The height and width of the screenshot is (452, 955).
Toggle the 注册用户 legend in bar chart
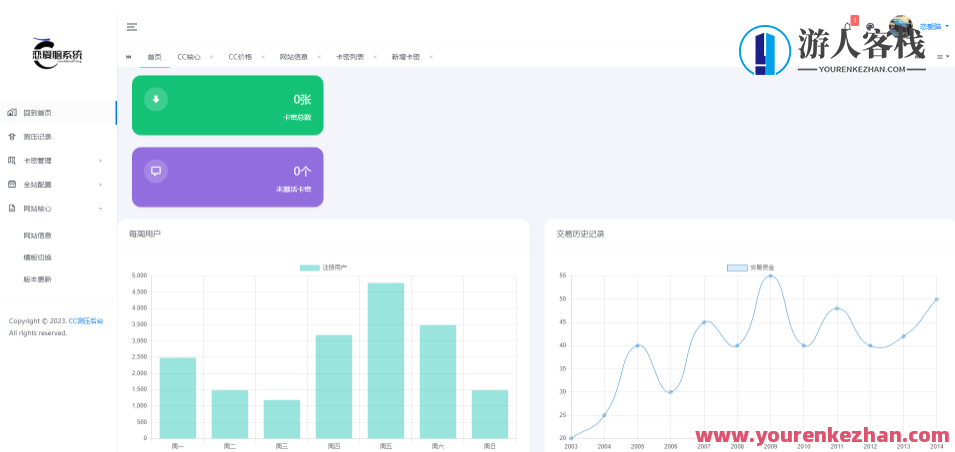click(323, 268)
